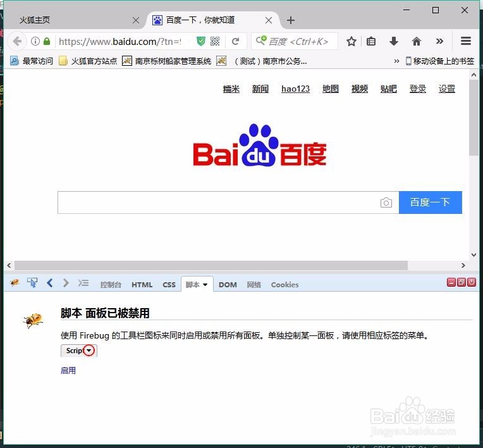Open the 脚本 tab dropdown arrow
The width and height of the screenshot is (483, 448).
coord(205,285)
